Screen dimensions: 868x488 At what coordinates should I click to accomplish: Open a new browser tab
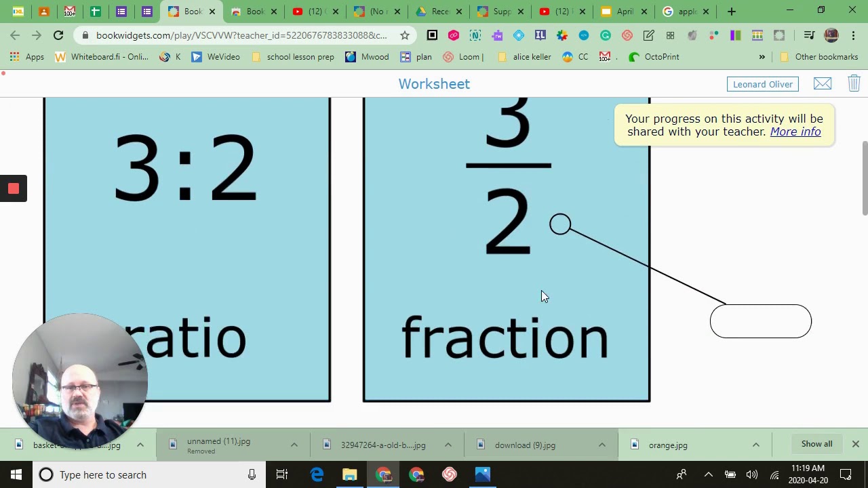click(732, 12)
